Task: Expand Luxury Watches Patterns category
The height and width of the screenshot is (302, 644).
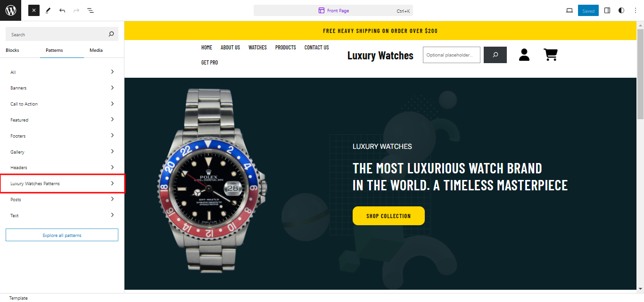Action: pyautogui.click(x=62, y=183)
